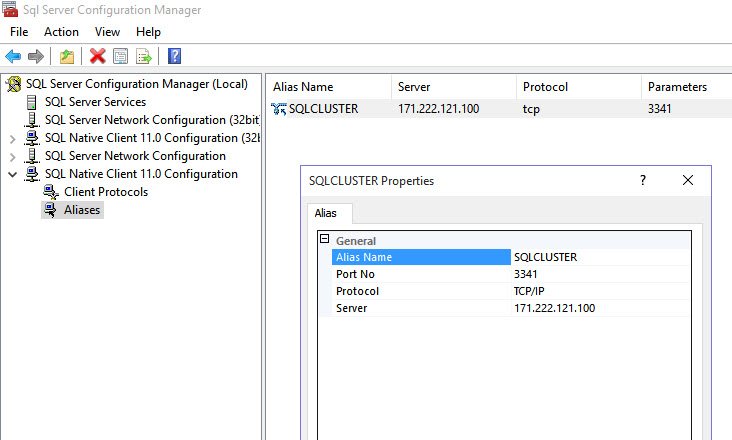Edit the Server value 171.222.121.100 in dialog
The width and height of the screenshot is (732, 440).
600,308
